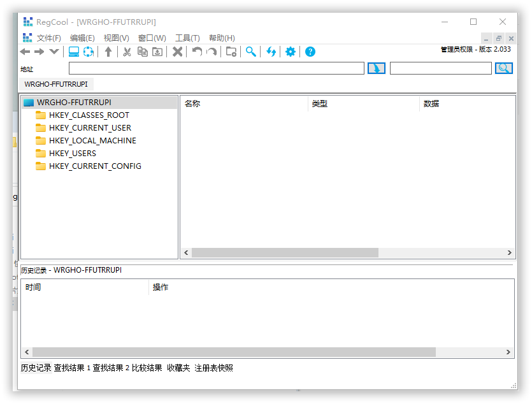Click the Cut scissors icon
532x404 pixels.
point(127,52)
